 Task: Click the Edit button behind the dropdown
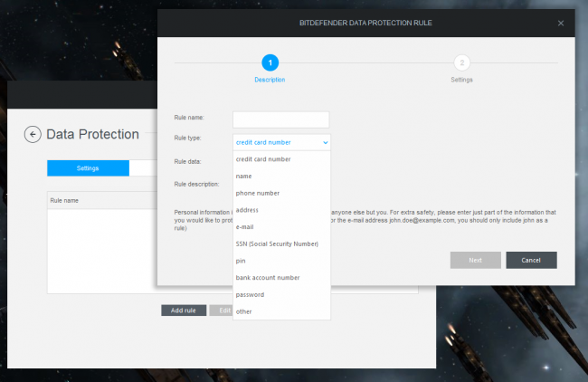[222, 310]
